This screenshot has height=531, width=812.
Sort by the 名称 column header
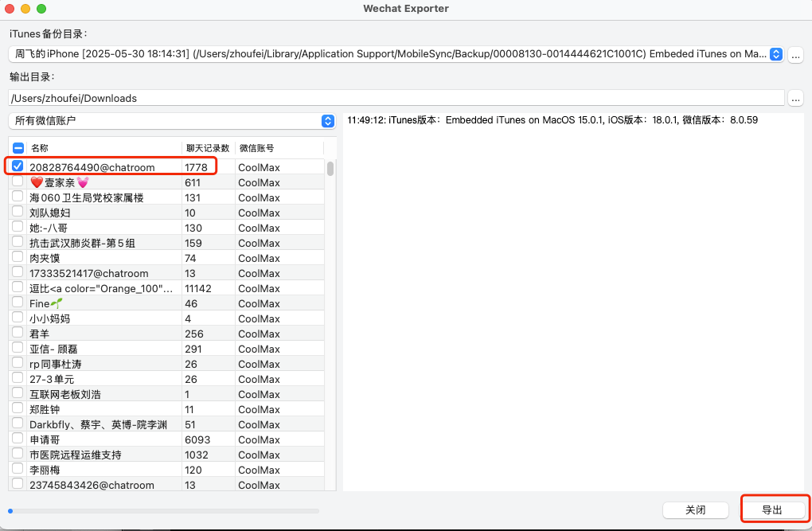click(x=104, y=148)
